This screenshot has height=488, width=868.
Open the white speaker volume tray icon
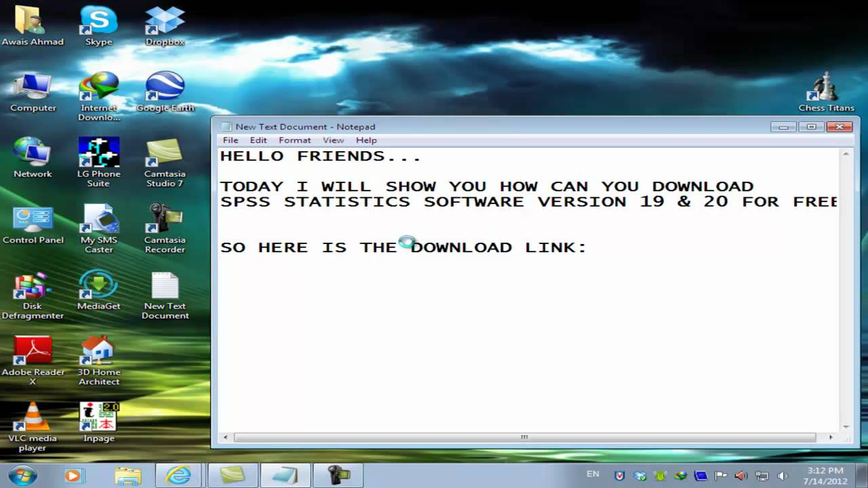pyautogui.click(x=782, y=476)
